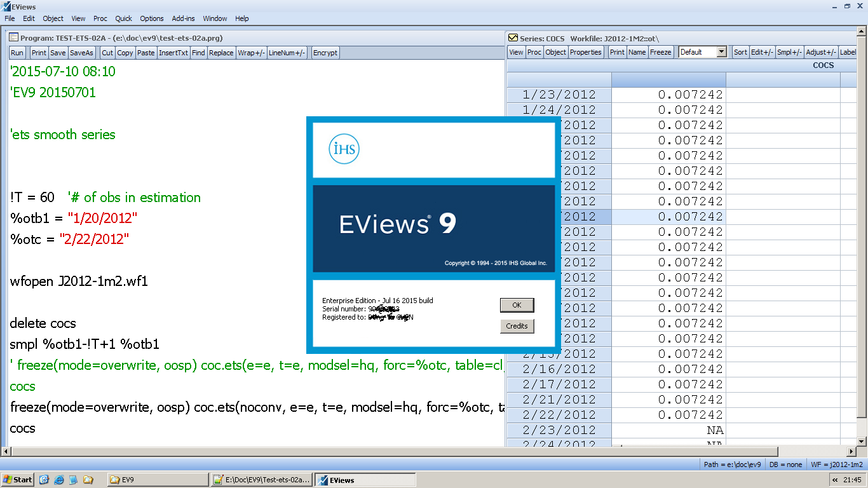Click Copy in the program toolbar

click(x=125, y=53)
